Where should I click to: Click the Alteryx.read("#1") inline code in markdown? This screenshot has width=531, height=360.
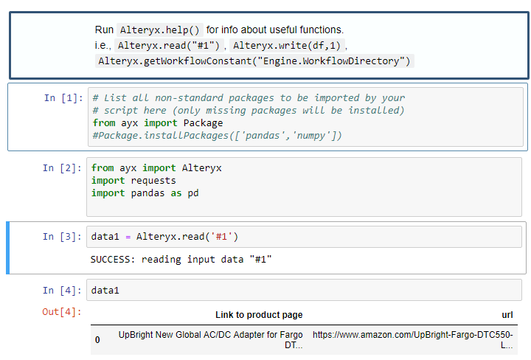click(169, 45)
